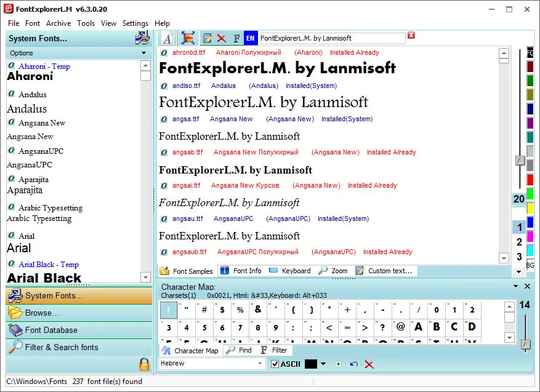Image resolution: width=540 pixels, height=392 pixels.
Task: Switch to the Keyboard tab
Action: 289,271
